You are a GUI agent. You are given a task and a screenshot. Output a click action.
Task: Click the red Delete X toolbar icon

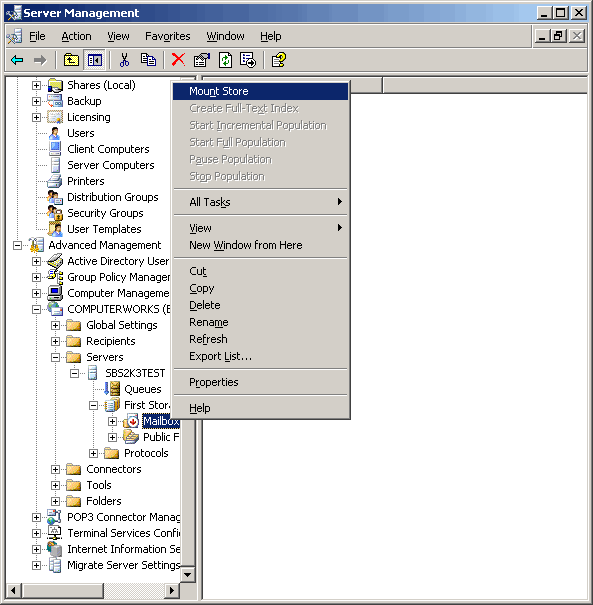tap(178, 60)
